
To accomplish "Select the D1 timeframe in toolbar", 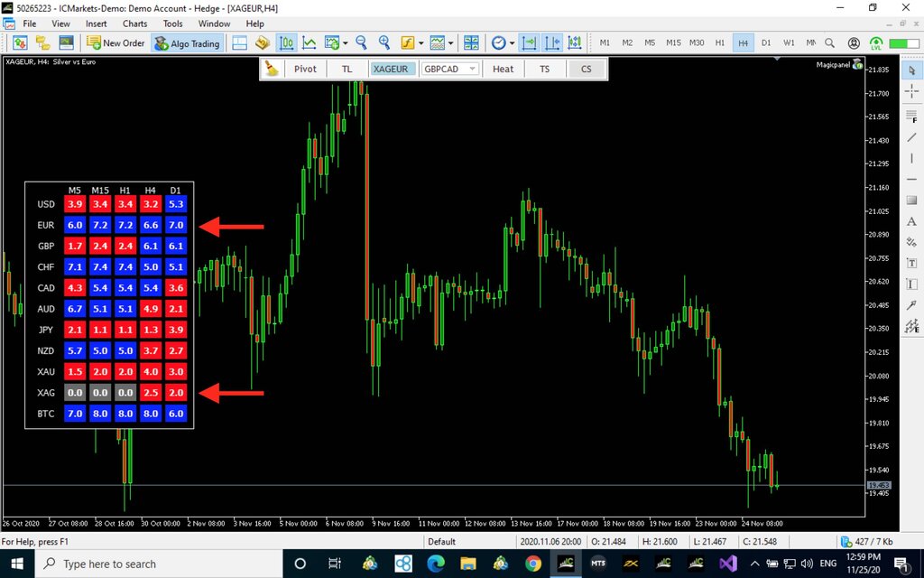I will (x=766, y=43).
